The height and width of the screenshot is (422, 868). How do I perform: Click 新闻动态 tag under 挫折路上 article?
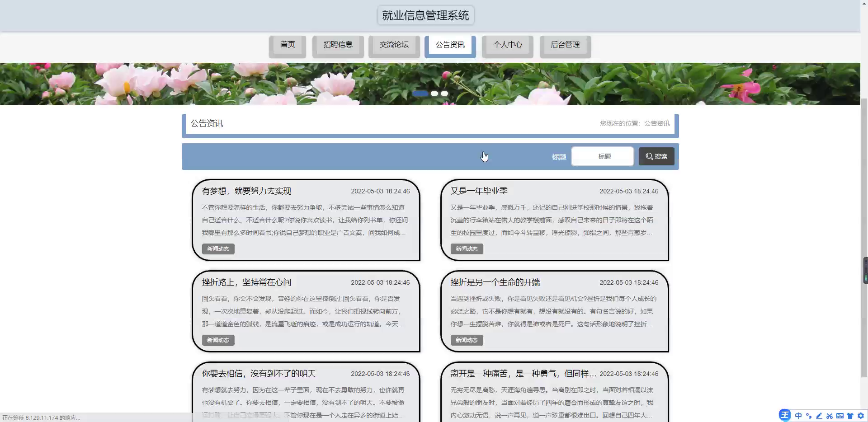(218, 340)
